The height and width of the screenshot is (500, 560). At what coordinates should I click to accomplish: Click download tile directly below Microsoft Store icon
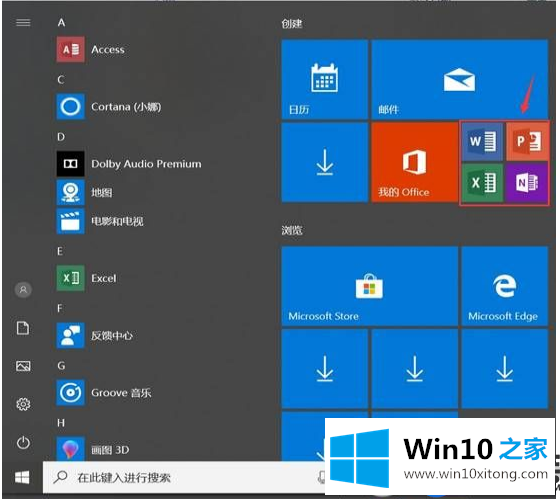415,369
